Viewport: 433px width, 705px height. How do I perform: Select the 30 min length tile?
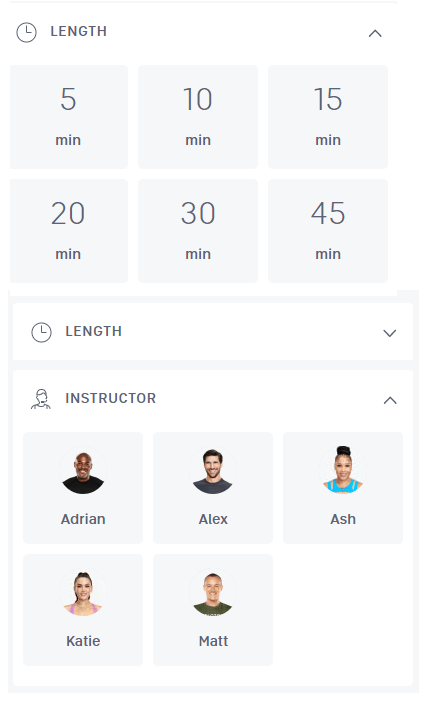(x=198, y=231)
